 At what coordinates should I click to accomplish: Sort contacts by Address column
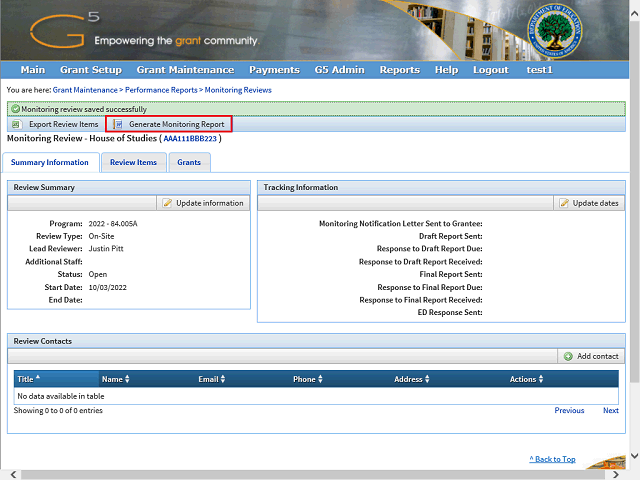[411, 379]
